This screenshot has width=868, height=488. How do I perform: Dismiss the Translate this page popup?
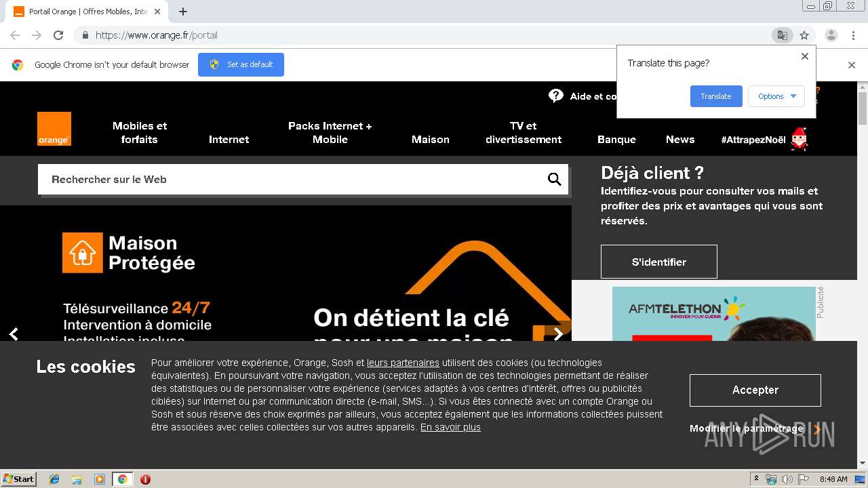point(805,56)
